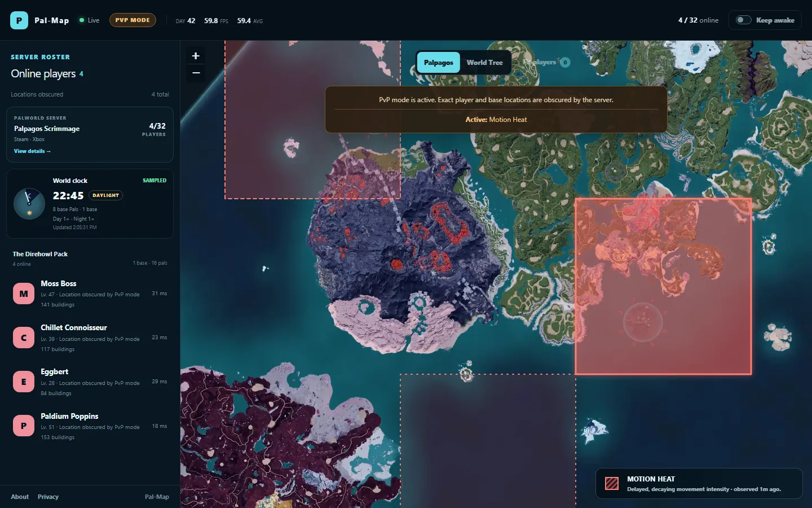Click the Motion Heat hatched legend icon
Viewport: 812px width, 508px height.
tap(612, 484)
